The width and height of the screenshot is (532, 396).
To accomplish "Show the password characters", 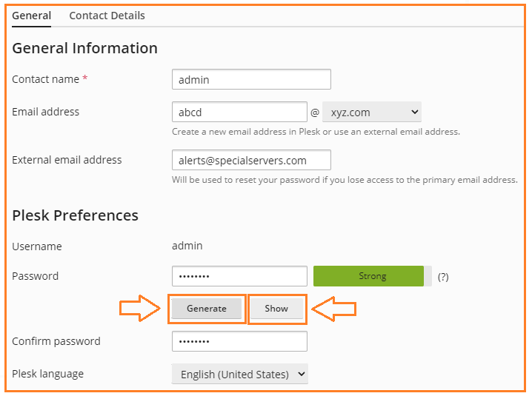I will coord(276,309).
